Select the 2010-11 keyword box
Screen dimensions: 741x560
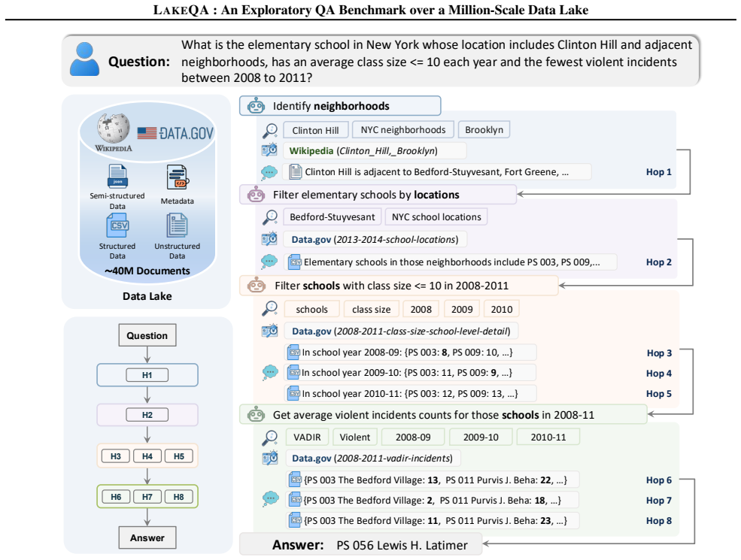(x=548, y=437)
